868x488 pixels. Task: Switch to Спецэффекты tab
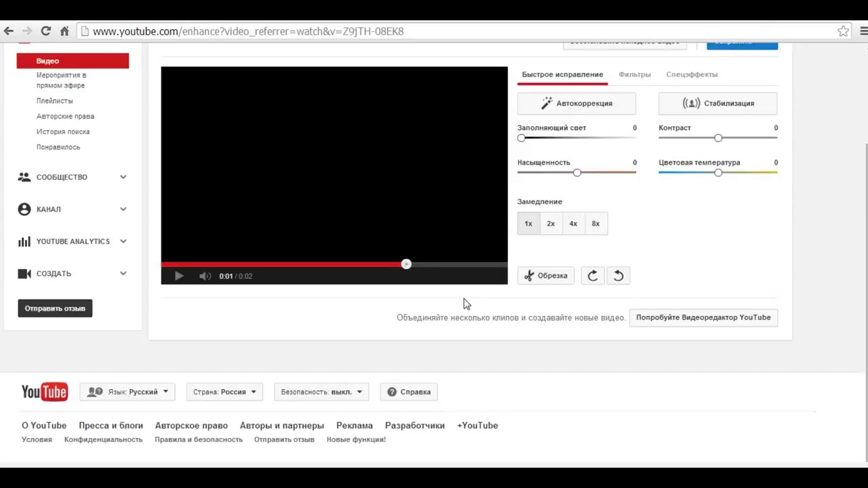pos(692,75)
